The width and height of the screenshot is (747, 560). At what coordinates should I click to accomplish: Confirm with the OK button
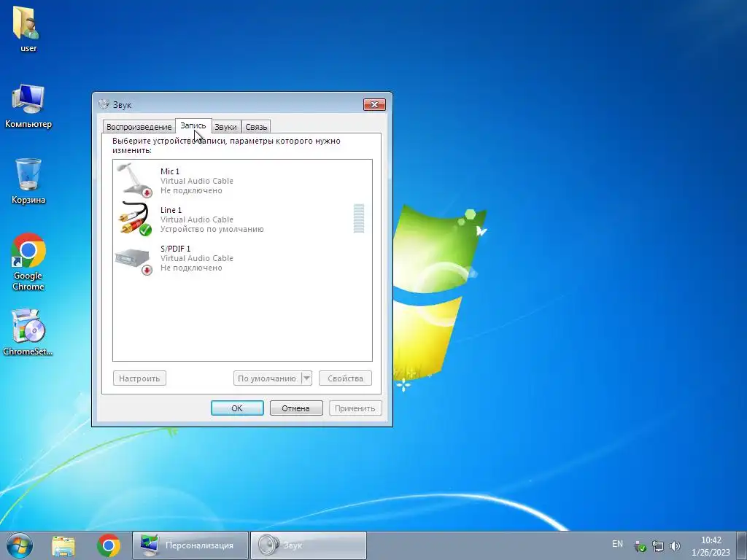click(x=237, y=408)
